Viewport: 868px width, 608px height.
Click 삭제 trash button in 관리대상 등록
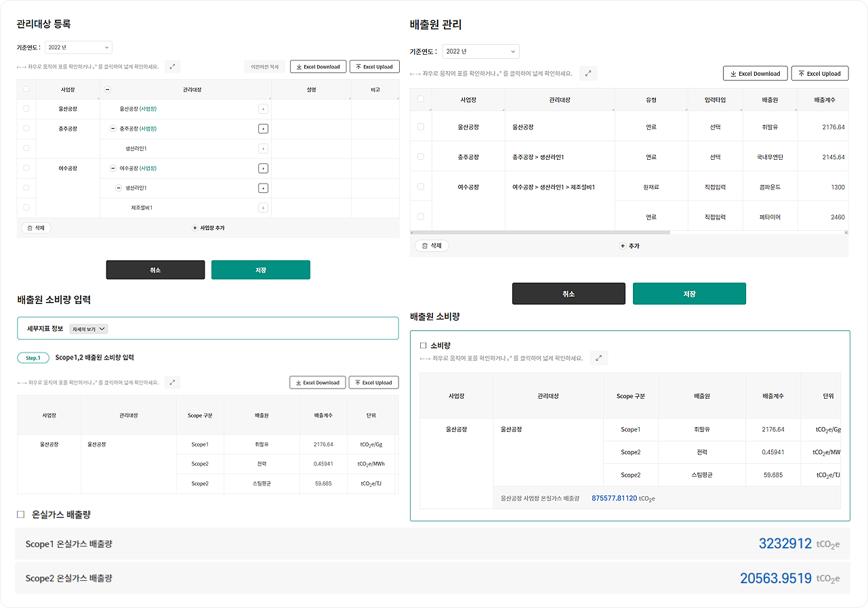[37, 228]
